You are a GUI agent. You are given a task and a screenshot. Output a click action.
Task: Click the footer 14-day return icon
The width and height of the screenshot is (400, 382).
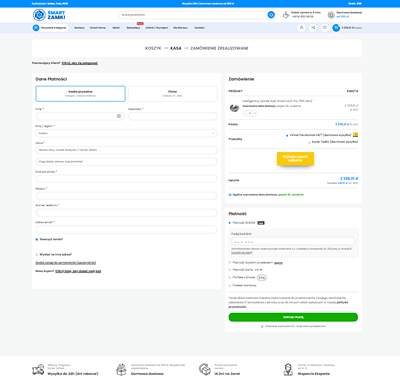tap(205, 369)
